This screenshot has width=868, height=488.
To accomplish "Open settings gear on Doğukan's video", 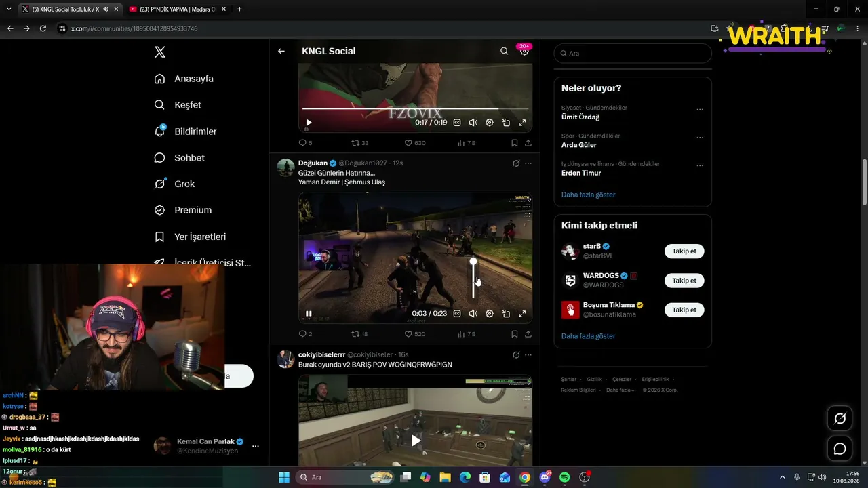I will coord(490,314).
